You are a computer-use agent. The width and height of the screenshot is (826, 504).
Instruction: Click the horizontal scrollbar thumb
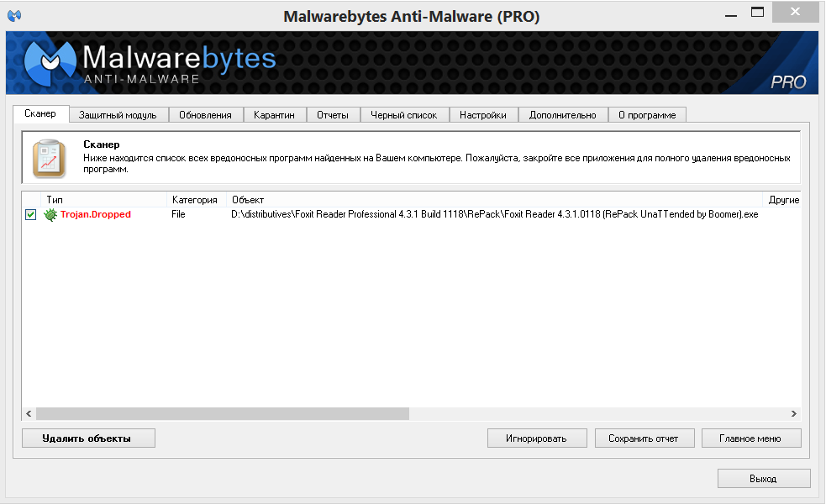click(x=223, y=414)
